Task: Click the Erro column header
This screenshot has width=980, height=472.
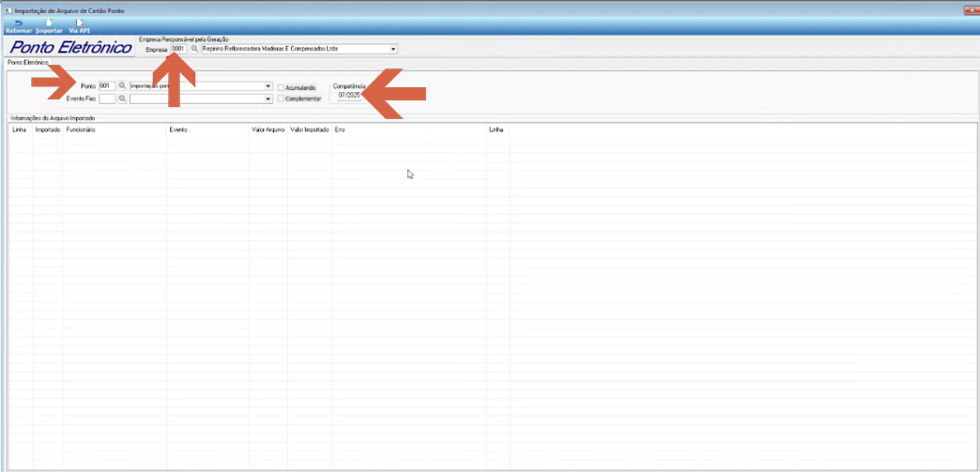Action: pos(408,130)
